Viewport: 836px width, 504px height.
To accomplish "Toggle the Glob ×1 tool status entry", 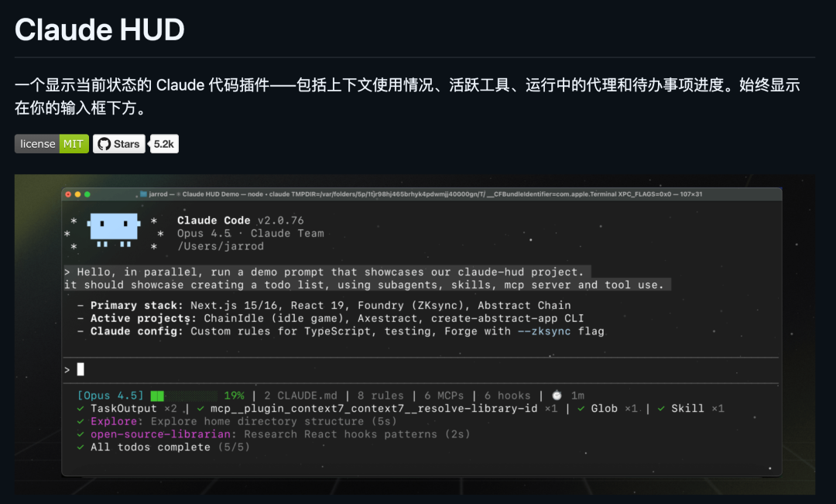I will tap(608, 408).
